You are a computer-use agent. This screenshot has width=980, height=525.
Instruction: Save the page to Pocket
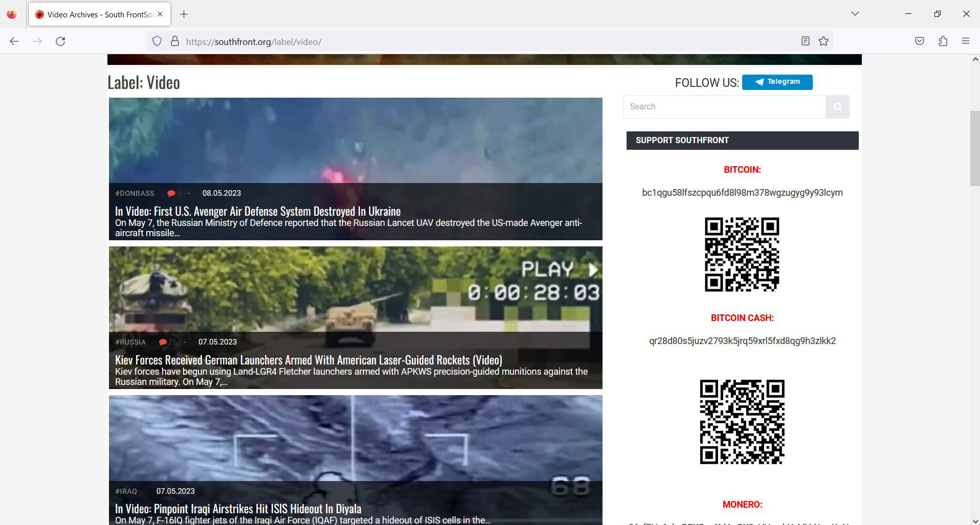pyautogui.click(x=919, y=41)
